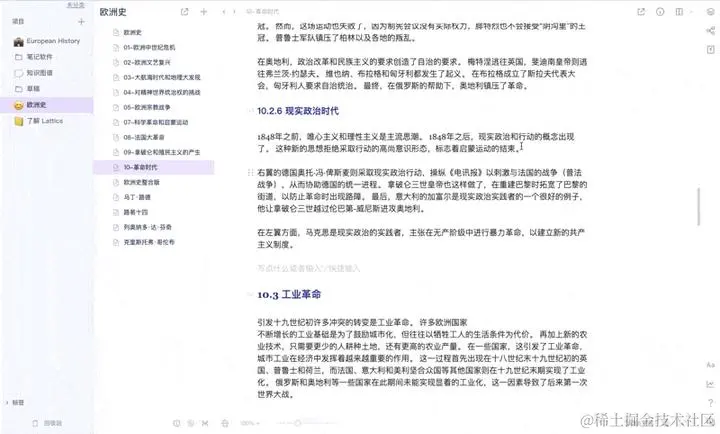Open the statistics chart icon on right rail
The height and width of the screenshot is (434, 720).
click(710, 384)
